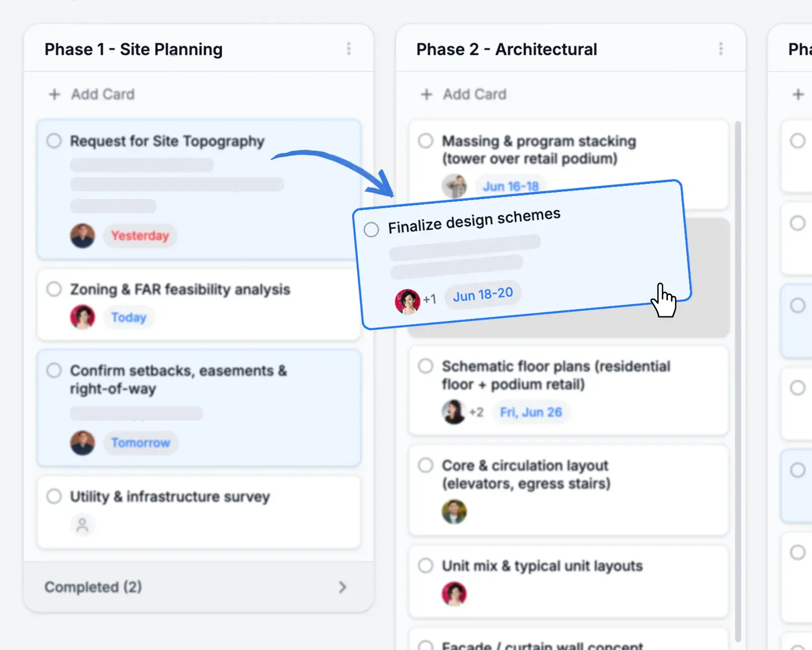Viewport: 812px width, 650px height.
Task: Open assignee avatar on Confirm setbacks card
Action: (83, 443)
